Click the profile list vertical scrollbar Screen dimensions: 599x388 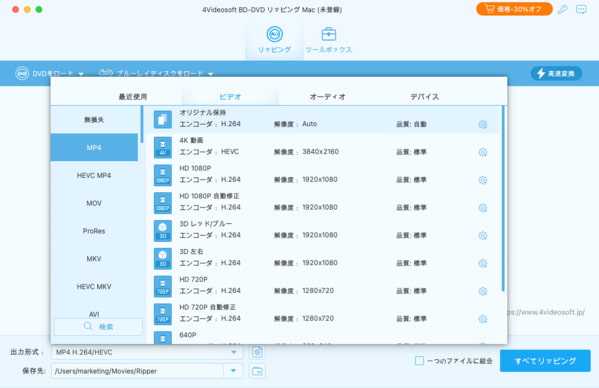click(x=503, y=199)
